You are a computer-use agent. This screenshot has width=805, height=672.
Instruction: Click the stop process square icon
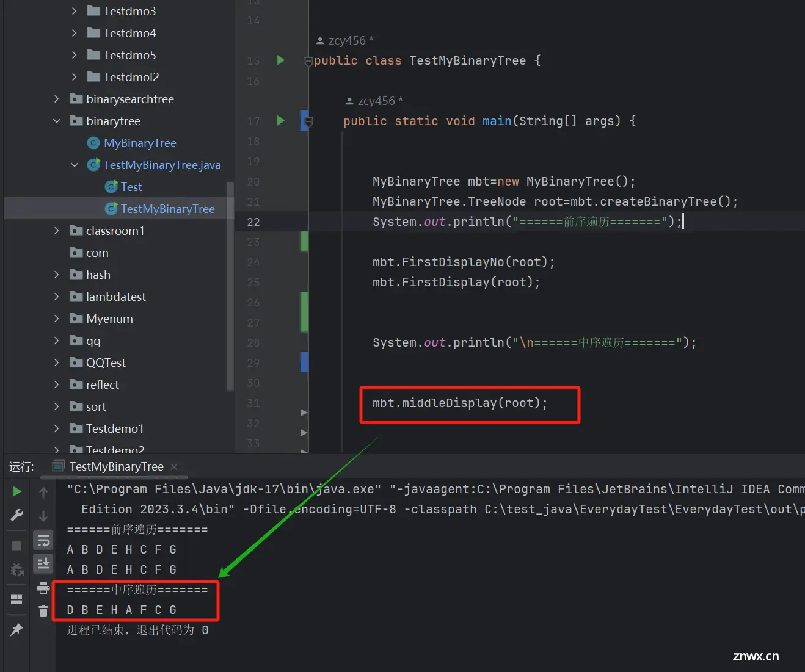[x=16, y=545]
